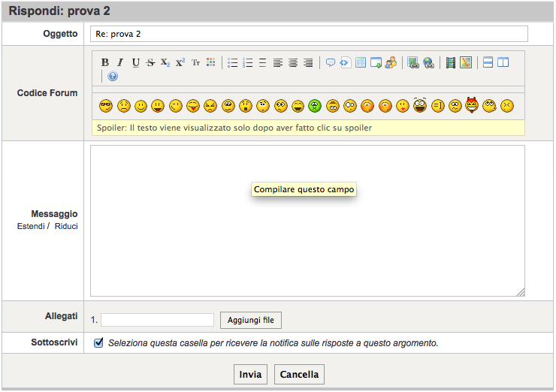Insert subscript text tag

tap(165, 63)
